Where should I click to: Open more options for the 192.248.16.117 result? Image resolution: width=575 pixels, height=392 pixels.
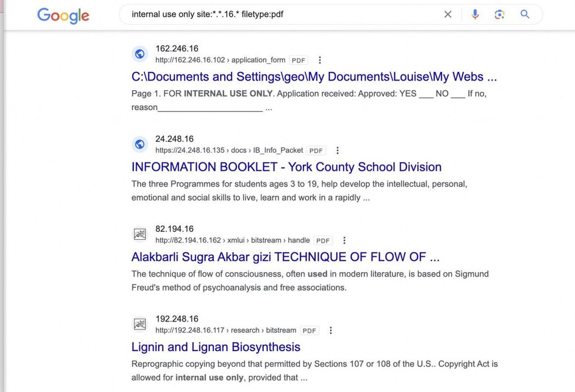point(330,330)
